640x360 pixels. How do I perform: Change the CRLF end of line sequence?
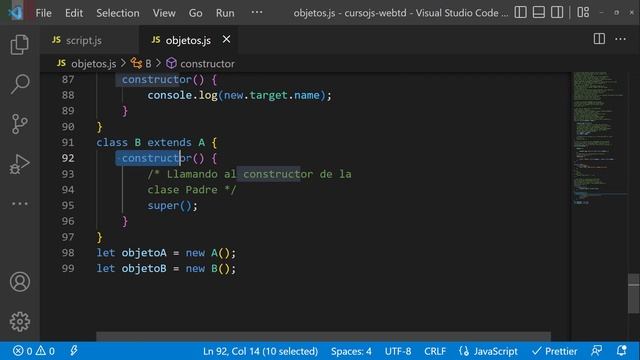coord(435,351)
